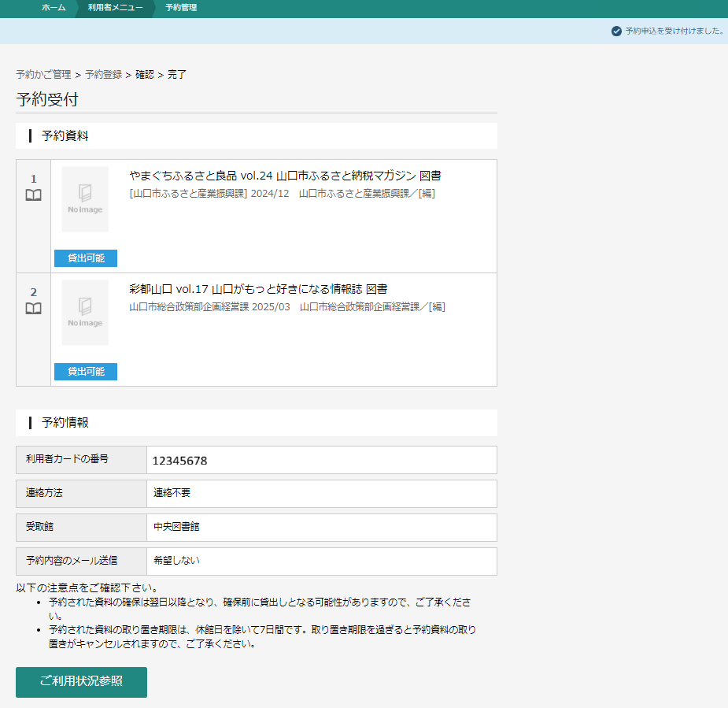Click the card number value 12345678
The height and width of the screenshot is (708, 728).
(x=180, y=461)
